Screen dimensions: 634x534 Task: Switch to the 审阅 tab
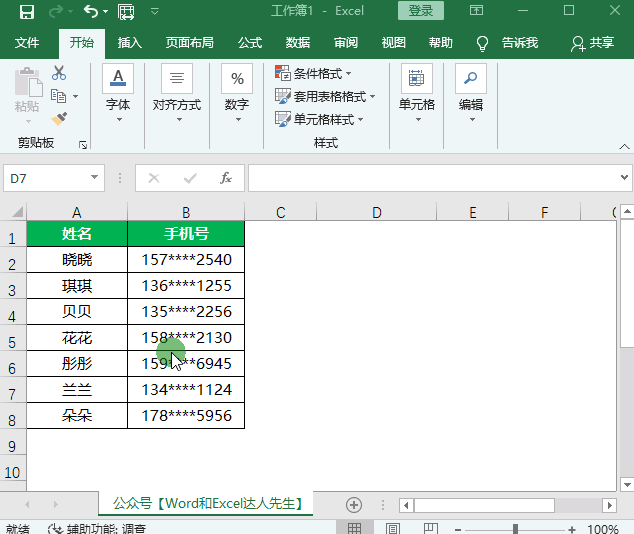(346, 42)
